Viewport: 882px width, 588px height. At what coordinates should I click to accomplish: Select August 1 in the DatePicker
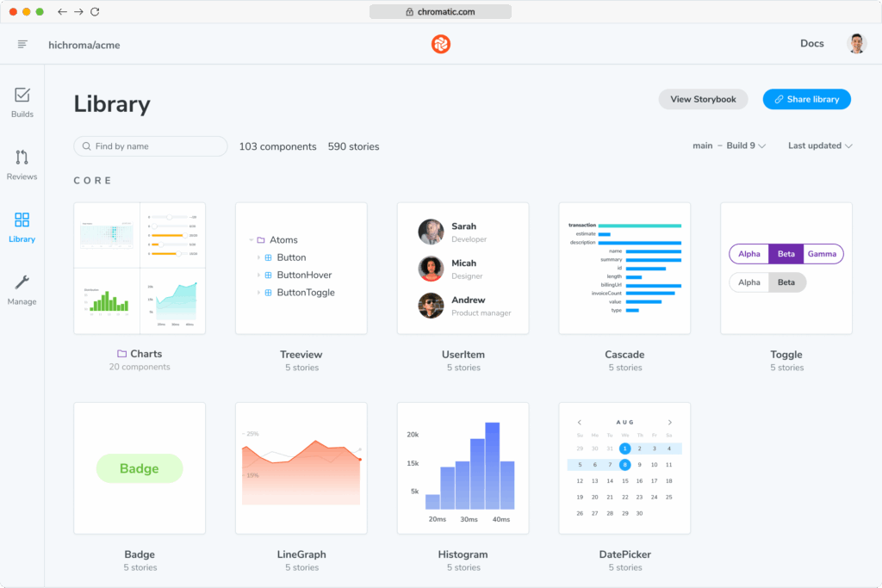624,449
